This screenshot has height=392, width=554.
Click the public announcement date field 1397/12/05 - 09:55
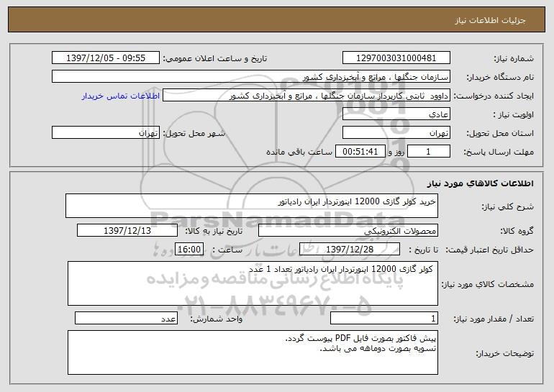[106, 58]
